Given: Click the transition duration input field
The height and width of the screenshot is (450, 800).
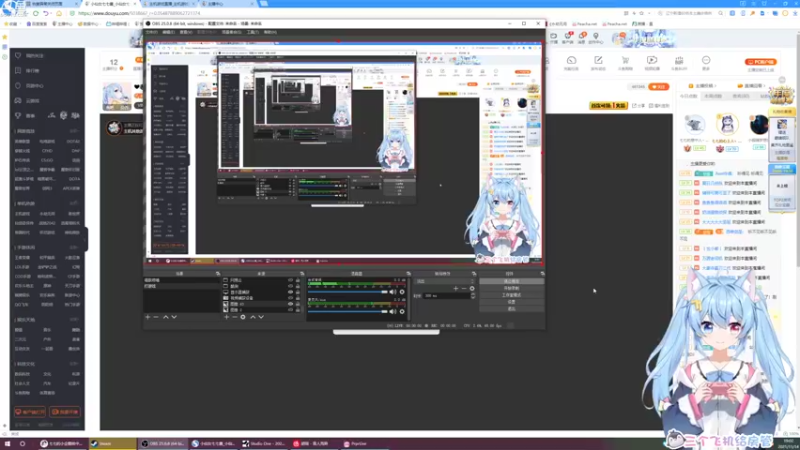Looking at the screenshot, I should 446,295.
